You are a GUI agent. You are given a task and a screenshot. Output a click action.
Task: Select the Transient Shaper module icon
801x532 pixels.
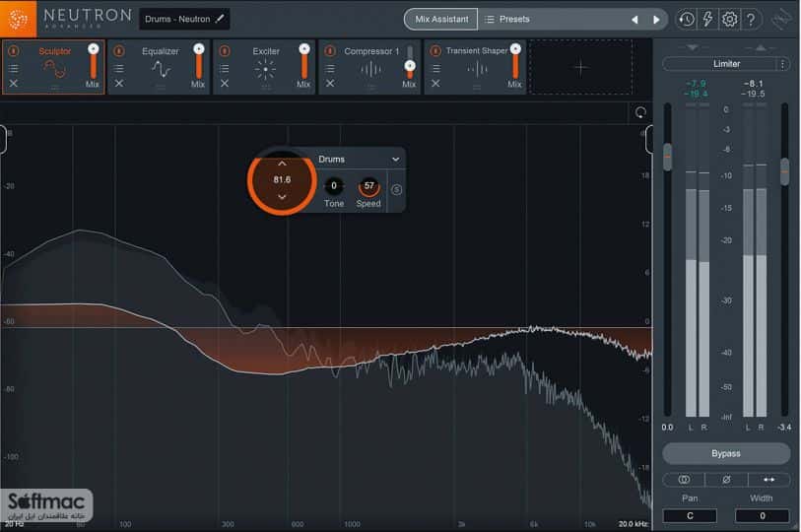pos(477,69)
